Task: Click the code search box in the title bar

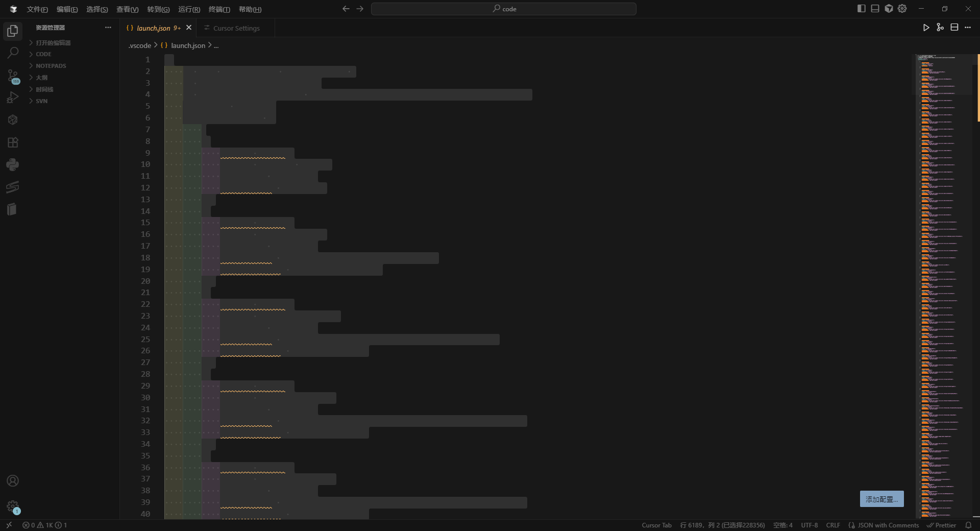Action: 504,9
